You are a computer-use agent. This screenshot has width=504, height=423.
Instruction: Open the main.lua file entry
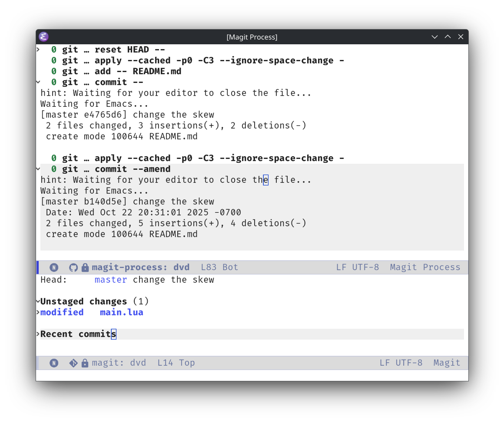pyautogui.click(x=122, y=312)
